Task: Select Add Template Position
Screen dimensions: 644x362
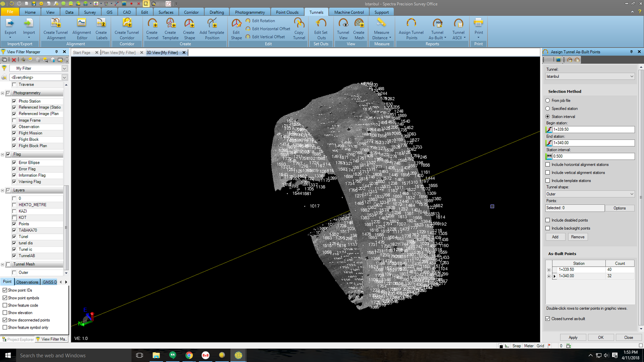Action: pyautogui.click(x=213, y=29)
